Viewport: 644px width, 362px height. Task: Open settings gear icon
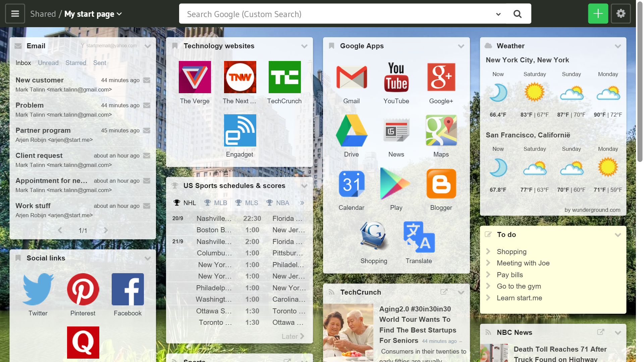[x=621, y=14]
